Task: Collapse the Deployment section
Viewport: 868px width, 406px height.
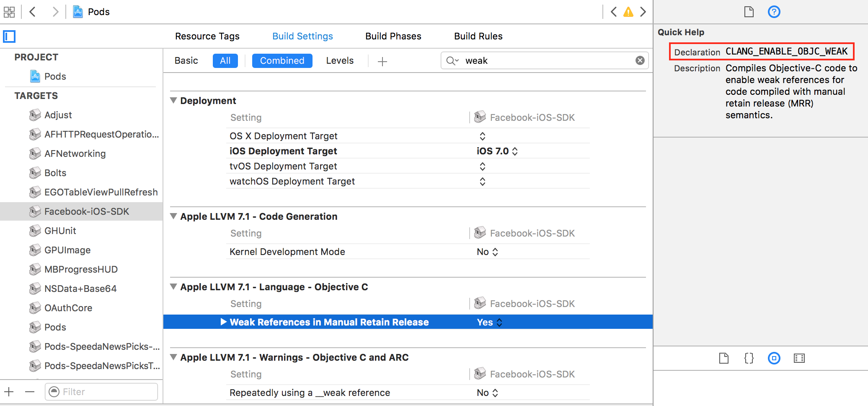Action: tap(173, 101)
